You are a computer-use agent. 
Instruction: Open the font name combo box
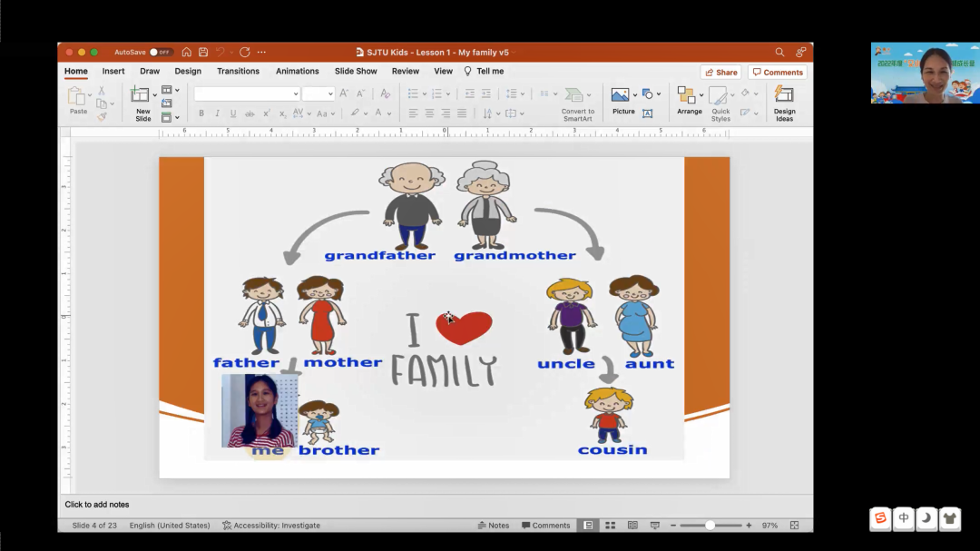point(247,93)
